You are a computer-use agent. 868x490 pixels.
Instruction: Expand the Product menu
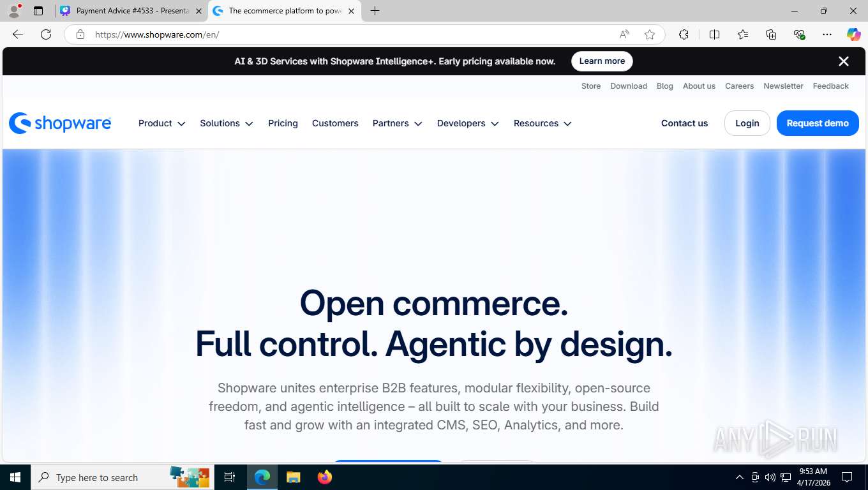(x=162, y=123)
